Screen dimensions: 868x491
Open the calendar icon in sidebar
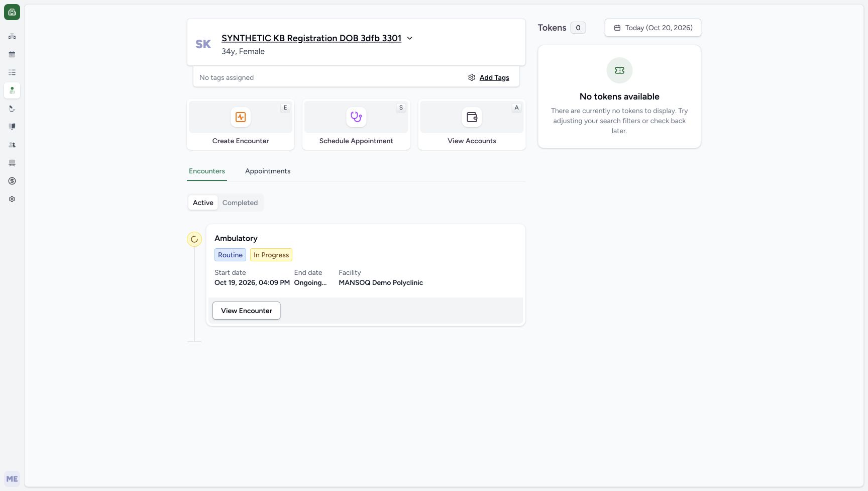tap(12, 54)
